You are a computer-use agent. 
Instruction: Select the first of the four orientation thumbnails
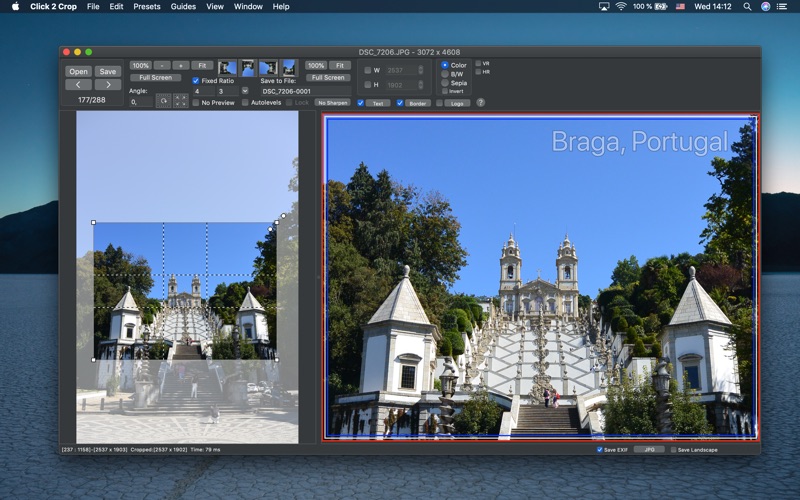coord(227,67)
